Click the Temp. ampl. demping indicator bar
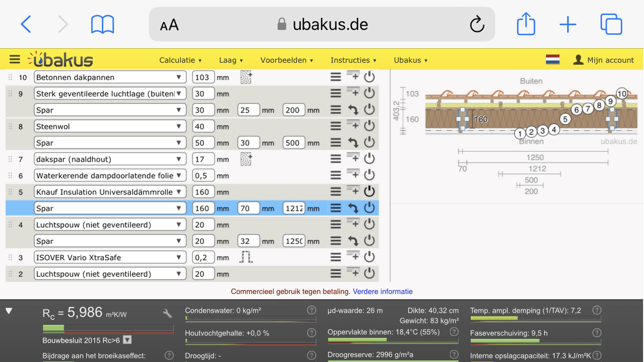 tap(535, 319)
